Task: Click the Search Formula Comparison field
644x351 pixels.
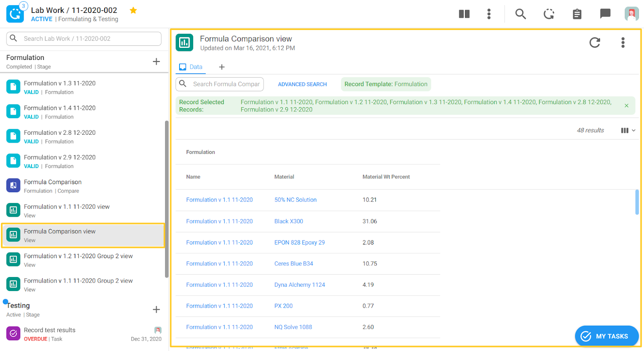Action: (220, 84)
